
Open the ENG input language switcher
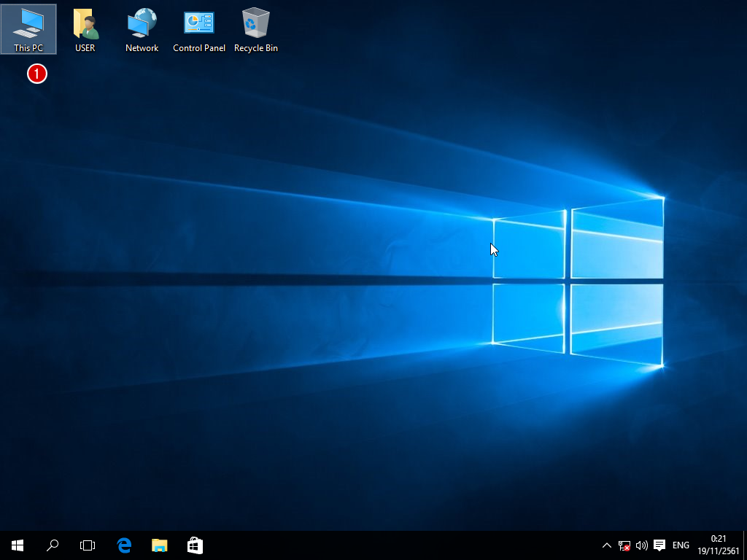[x=681, y=545]
